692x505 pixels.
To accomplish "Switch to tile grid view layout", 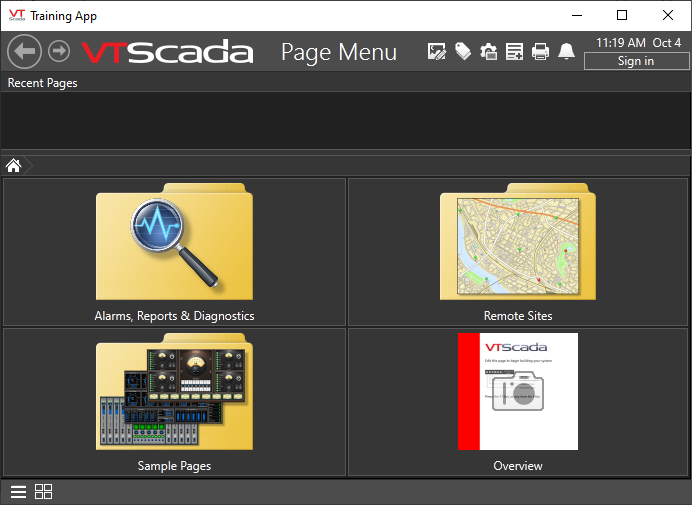I will 44,491.
